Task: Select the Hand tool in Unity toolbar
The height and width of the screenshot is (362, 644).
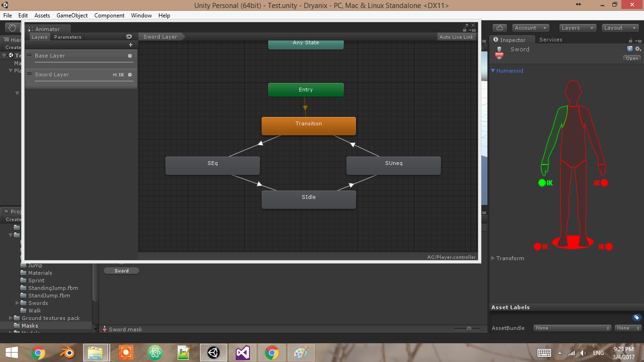Action: point(11,28)
